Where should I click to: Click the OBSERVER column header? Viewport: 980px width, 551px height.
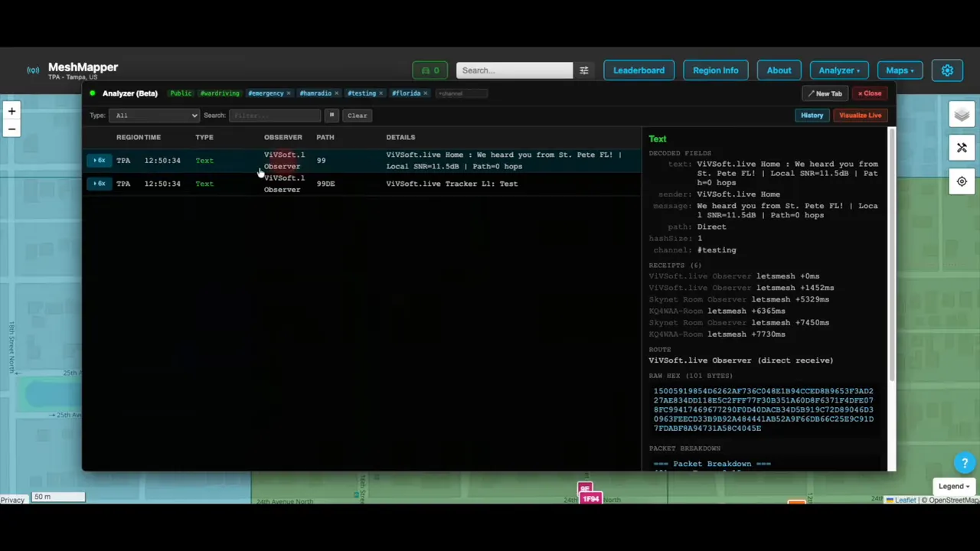(x=283, y=138)
